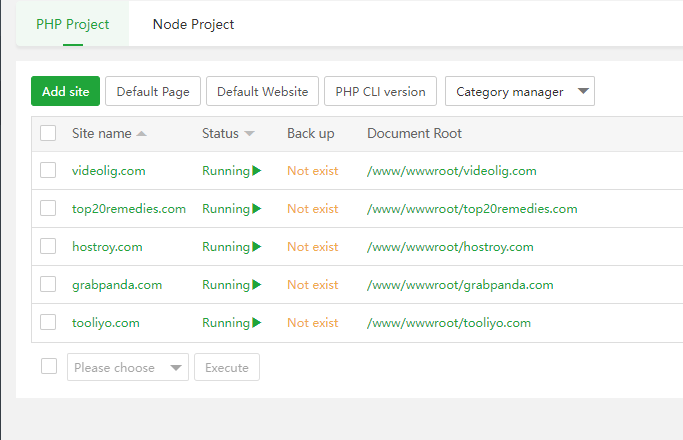Click Running status text for hostroy.com
The height and width of the screenshot is (440, 683).
coord(226,247)
